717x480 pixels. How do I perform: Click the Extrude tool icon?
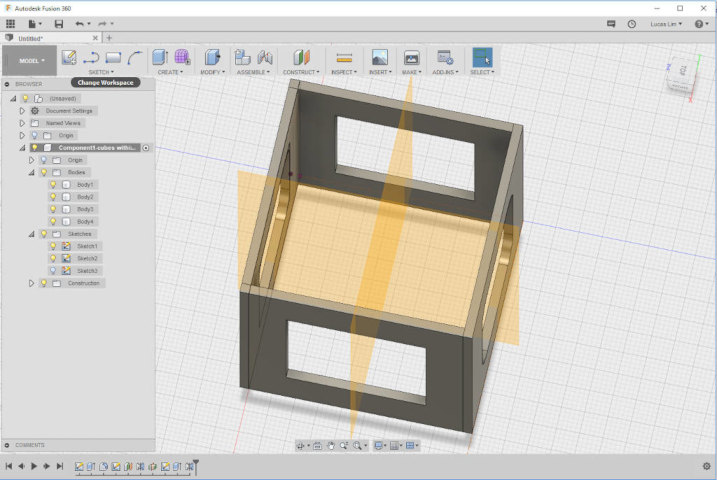tap(160, 58)
